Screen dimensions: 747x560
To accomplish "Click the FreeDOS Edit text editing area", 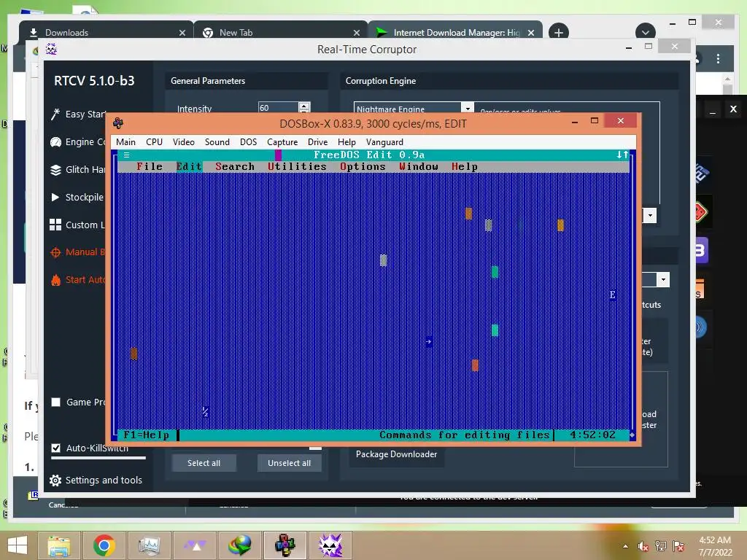I will [373, 300].
